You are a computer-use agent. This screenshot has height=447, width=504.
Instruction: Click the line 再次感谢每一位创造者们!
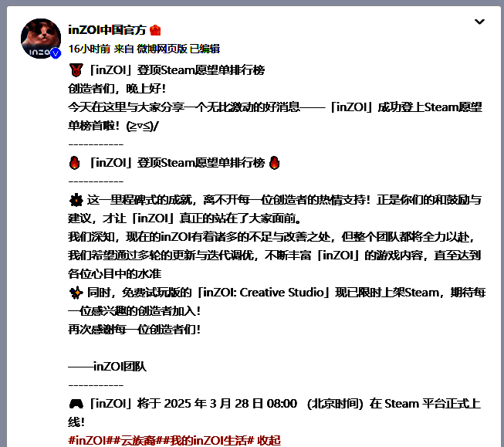tap(134, 330)
